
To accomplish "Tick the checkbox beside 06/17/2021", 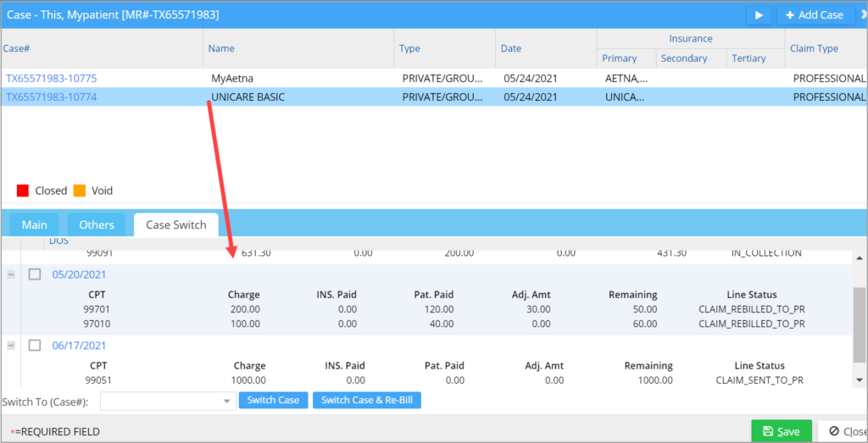I will coord(35,346).
